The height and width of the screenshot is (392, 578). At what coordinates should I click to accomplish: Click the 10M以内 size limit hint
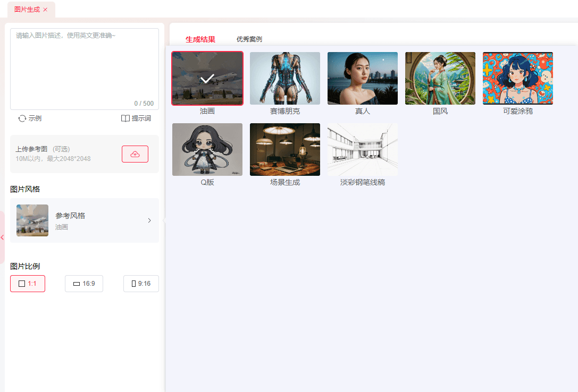(53, 159)
